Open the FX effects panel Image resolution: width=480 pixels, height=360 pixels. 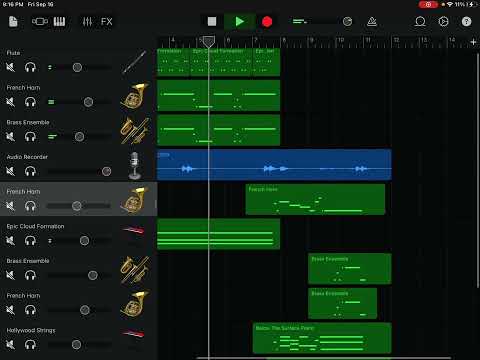[x=107, y=22]
